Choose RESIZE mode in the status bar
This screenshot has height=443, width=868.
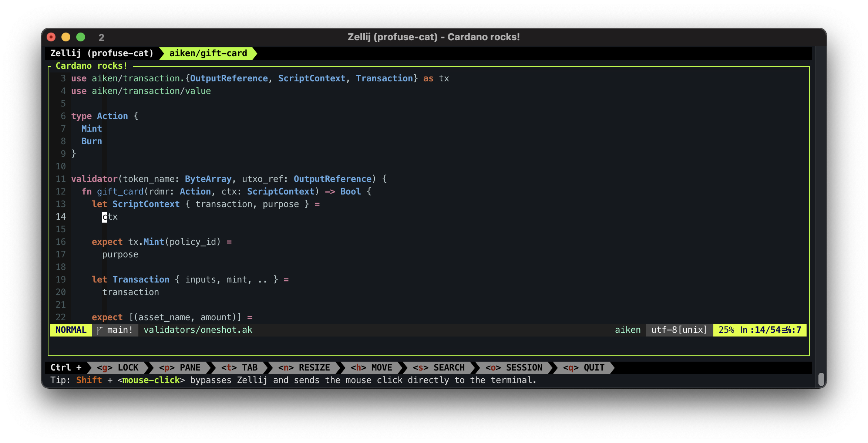point(304,368)
